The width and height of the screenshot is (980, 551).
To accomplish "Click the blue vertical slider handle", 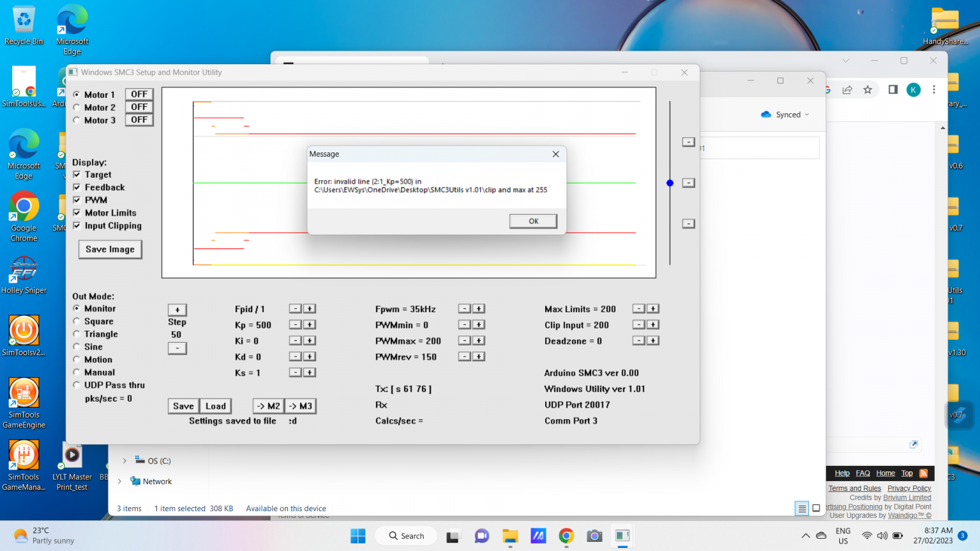I will 670,183.
